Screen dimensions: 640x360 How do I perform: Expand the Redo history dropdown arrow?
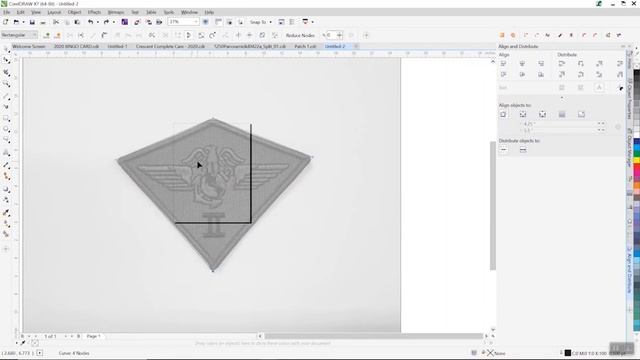click(x=113, y=22)
